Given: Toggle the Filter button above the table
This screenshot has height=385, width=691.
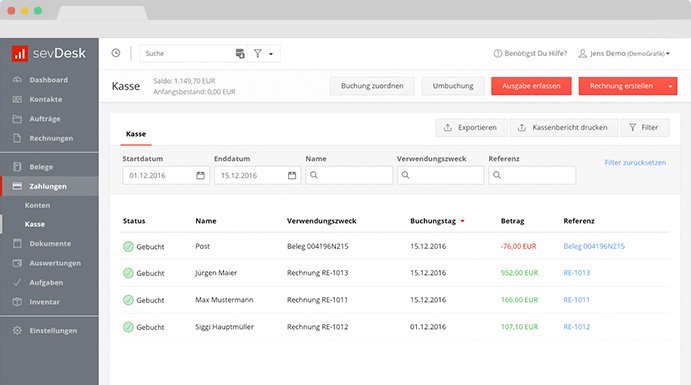Looking at the screenshot, I should [645, 127].
